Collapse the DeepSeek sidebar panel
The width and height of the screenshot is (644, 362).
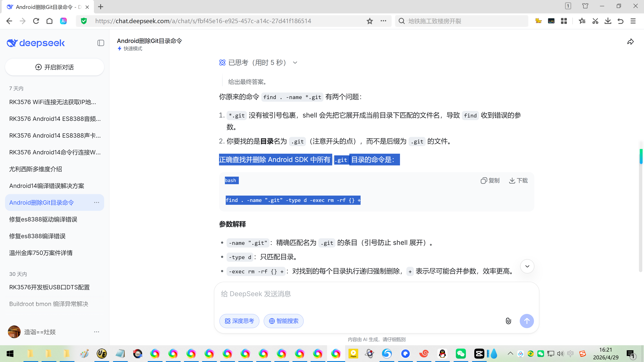pyautogui.click(x=100, y=43)
